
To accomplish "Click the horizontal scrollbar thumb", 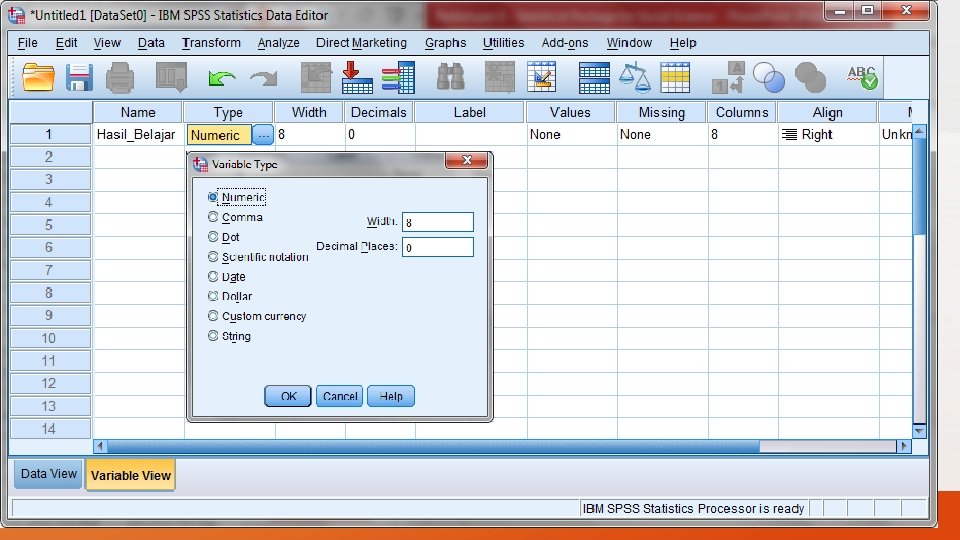I will coord(433,446).
